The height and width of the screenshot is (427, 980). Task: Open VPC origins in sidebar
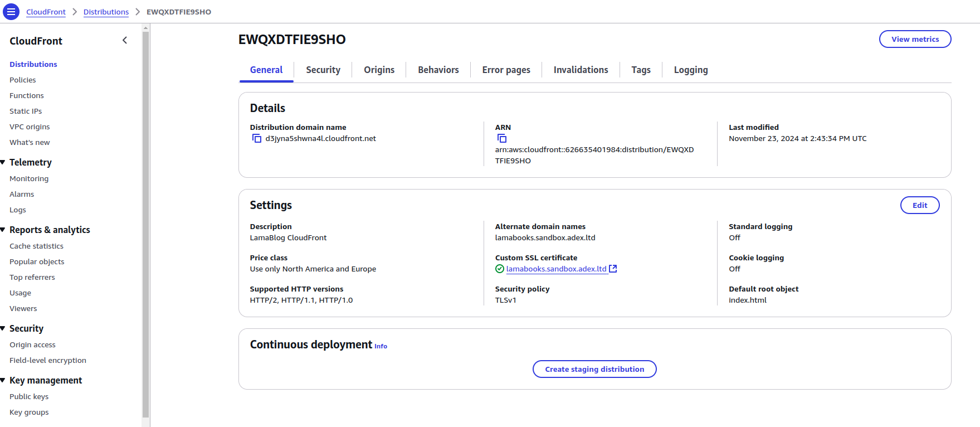30,127
